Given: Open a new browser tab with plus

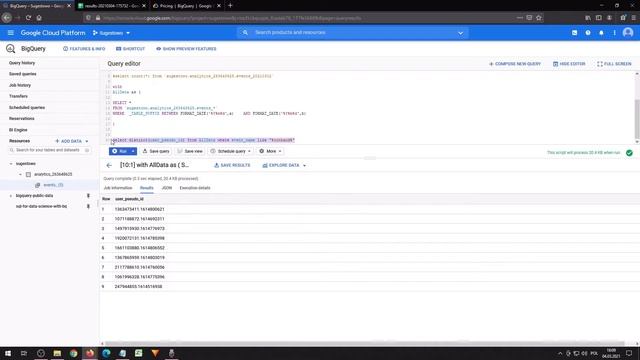Looking at the screenshot, I should click(230, 6).
